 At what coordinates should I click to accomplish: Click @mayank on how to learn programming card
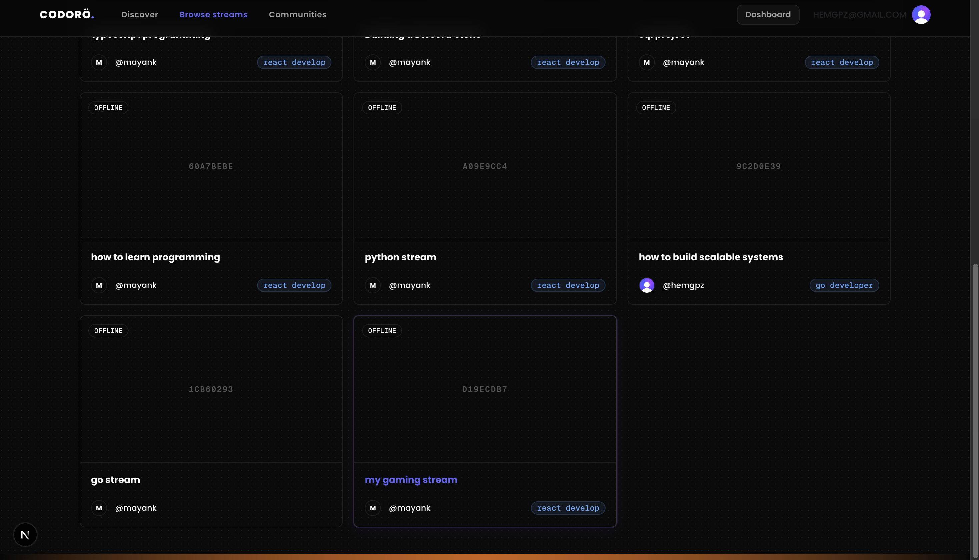tap(136, 285)
